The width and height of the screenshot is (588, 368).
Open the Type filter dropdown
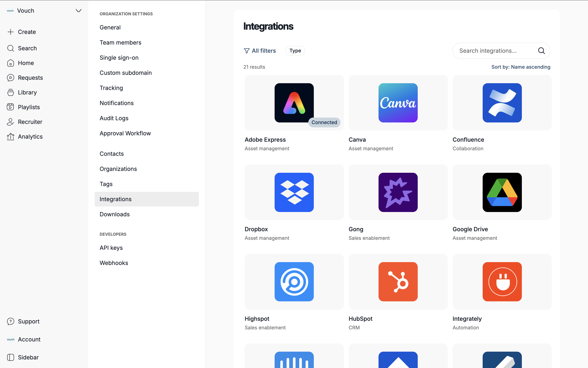pos(295,51)
